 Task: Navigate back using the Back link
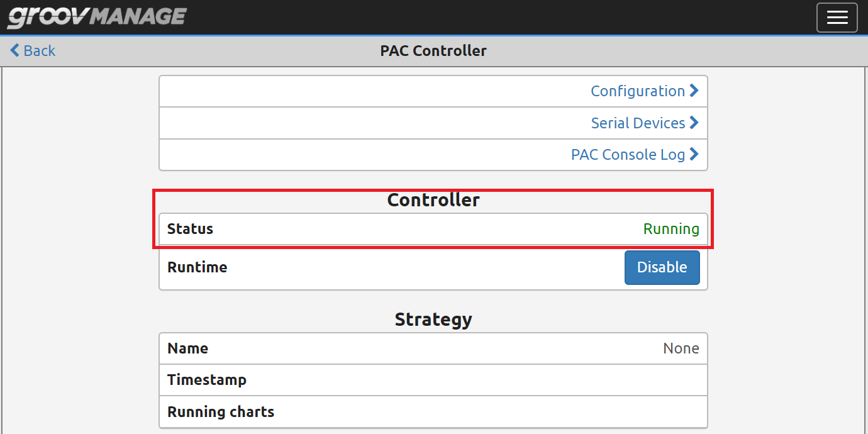tap(31, 50)
